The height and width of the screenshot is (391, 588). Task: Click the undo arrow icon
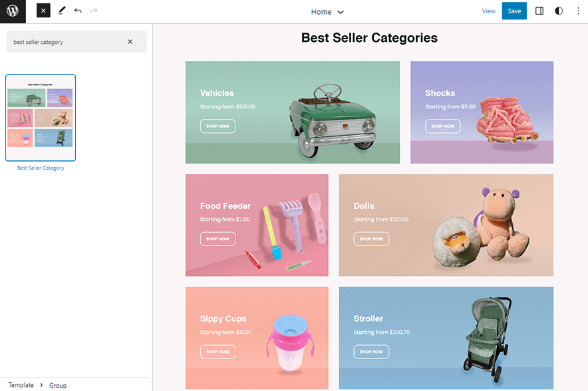point(78,11)
